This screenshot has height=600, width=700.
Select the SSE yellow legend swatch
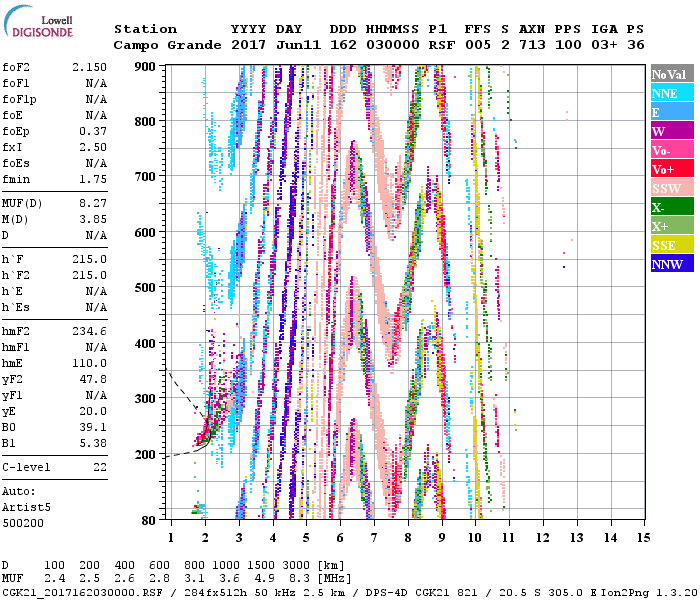click(670, 245)
